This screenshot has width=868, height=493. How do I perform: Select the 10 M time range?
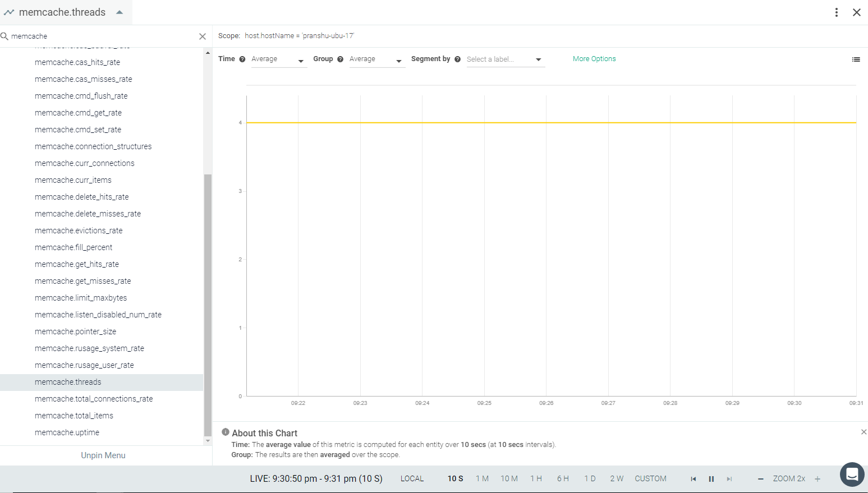pos(509,479)
